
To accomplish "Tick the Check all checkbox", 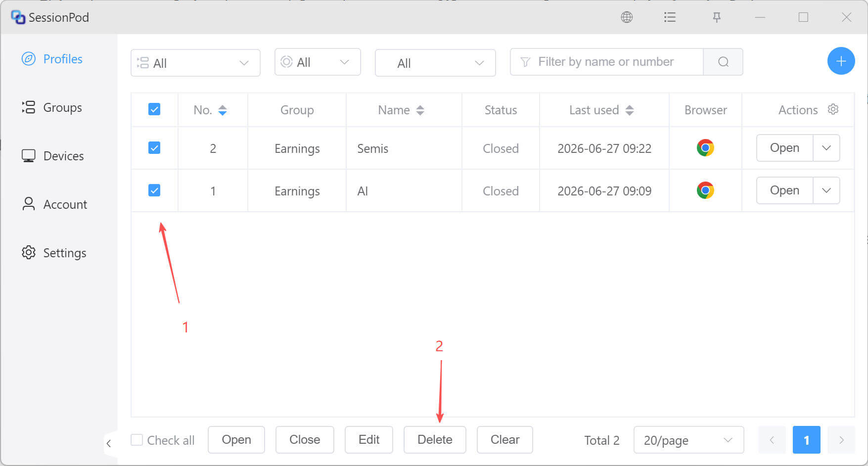I will (x=137, y=440).
